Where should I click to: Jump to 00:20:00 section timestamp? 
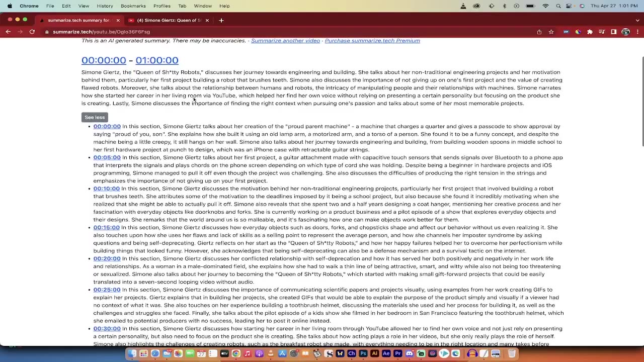point(107,258)
